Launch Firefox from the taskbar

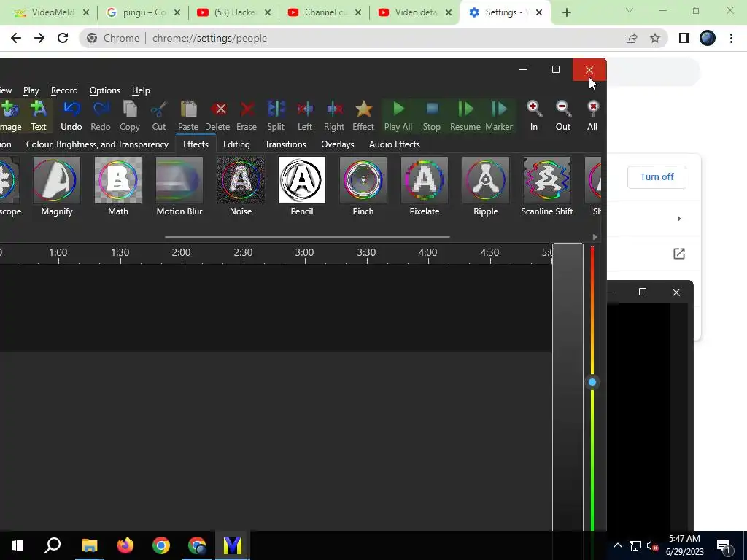125,545
